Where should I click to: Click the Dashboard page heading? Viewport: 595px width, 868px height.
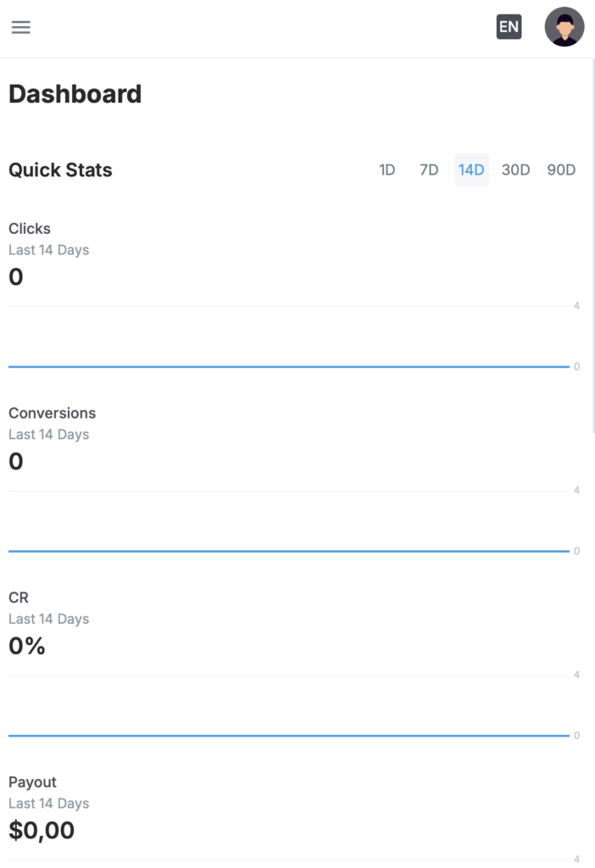[x=75, y=94]
